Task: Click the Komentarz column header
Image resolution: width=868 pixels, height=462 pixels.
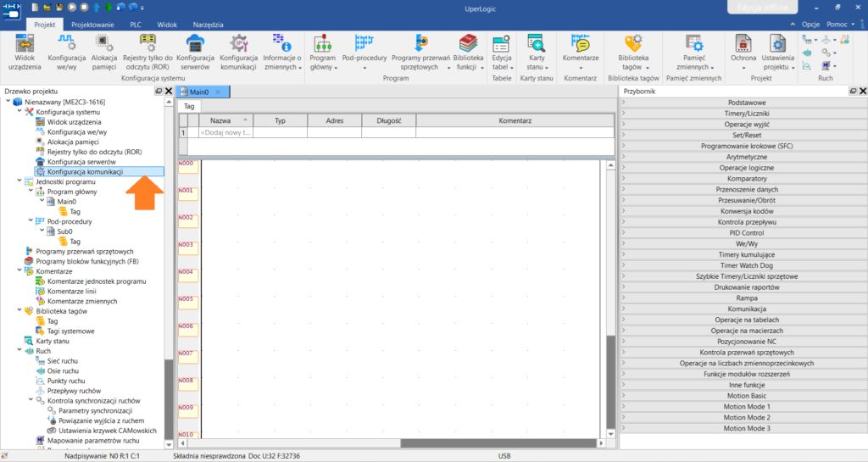Action: pos(515,120)
